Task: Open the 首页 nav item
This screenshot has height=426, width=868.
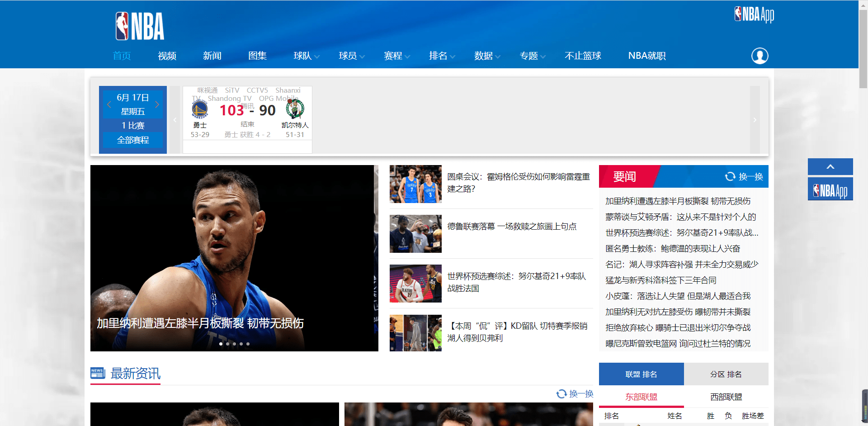Action: 122,56
